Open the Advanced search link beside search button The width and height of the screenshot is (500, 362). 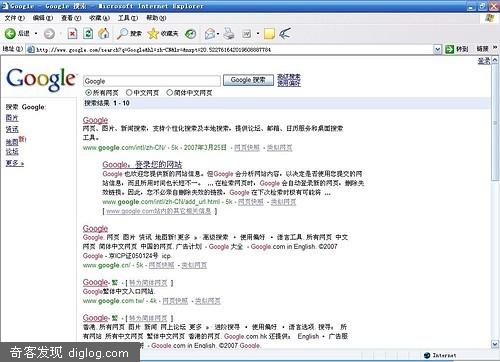pyautogui.click(x=289, y=77)
